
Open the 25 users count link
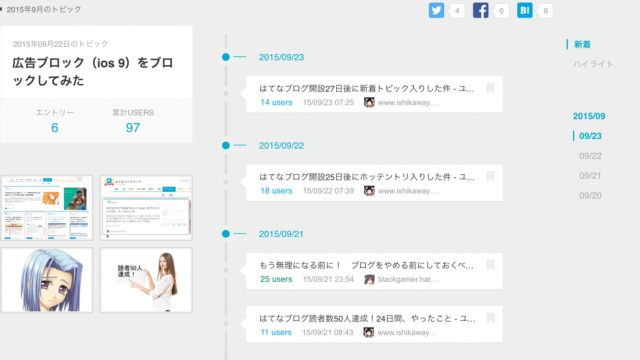276,279
